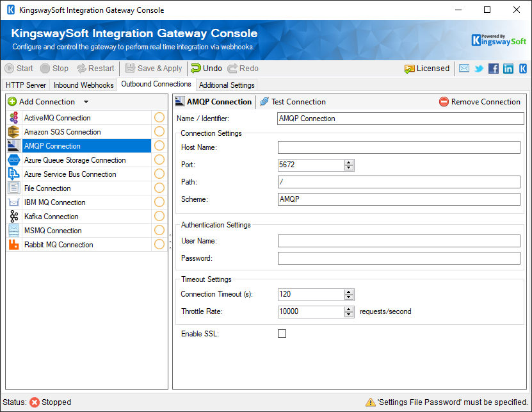Image resolution: width=532 pixels, height=412 pixels.
Task: Click the Restart button
Action: click(x=95, y=69)
